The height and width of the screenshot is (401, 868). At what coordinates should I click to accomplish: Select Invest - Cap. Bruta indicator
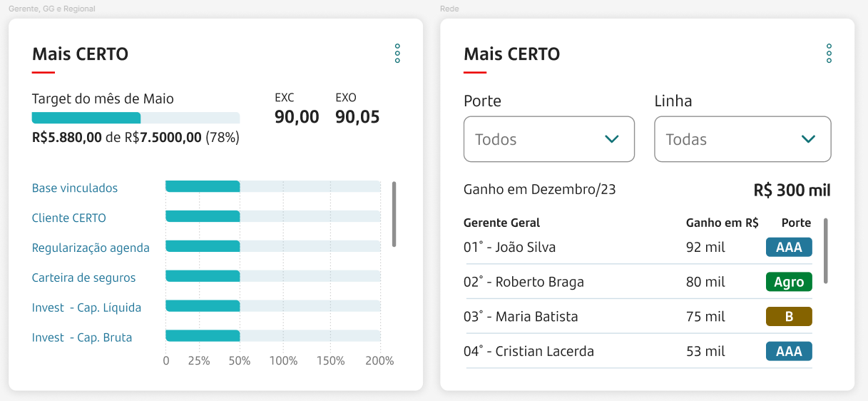pyautogui.click(x=82, y=337)
